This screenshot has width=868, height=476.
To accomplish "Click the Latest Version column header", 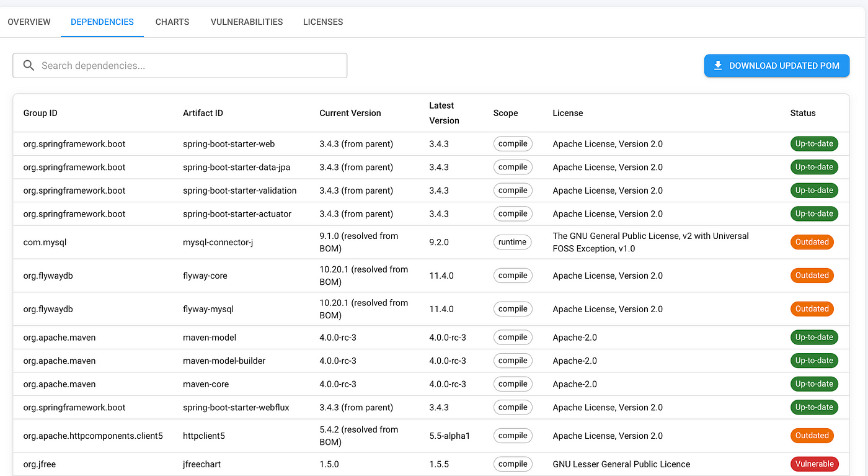I will 444,113.
